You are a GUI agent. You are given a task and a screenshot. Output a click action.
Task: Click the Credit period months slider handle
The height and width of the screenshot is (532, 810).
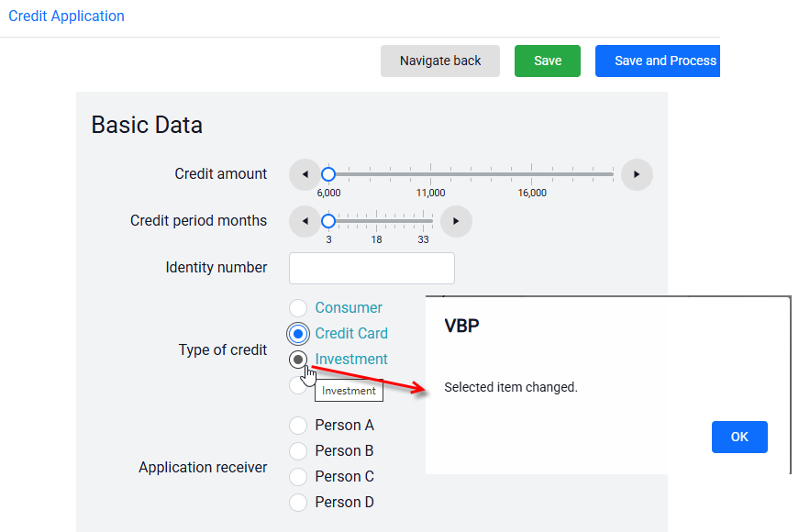click(x=328, y=221)
